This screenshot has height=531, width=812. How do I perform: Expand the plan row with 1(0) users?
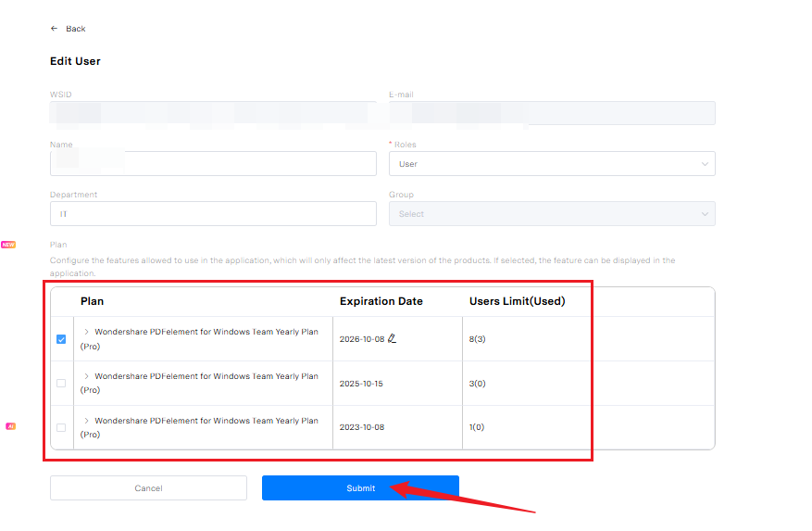coord(86,421)
